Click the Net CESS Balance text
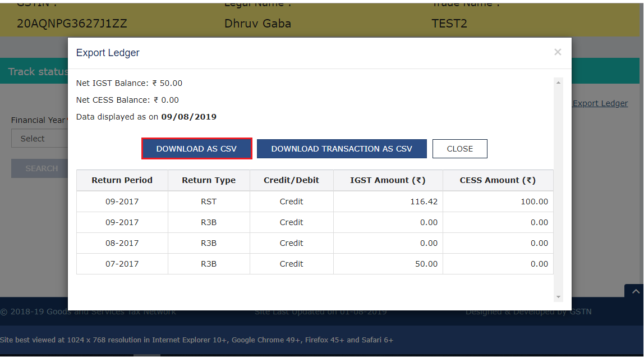Image resolution: width=644 pixels, height=357 pixels. (x=127, y=100)
